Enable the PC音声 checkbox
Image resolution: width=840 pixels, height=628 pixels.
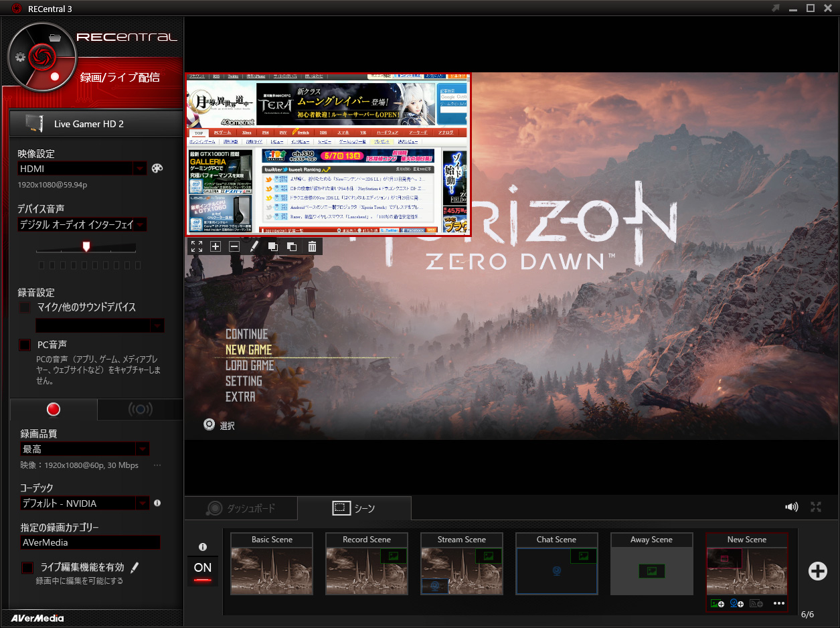(x=25, y=345)
